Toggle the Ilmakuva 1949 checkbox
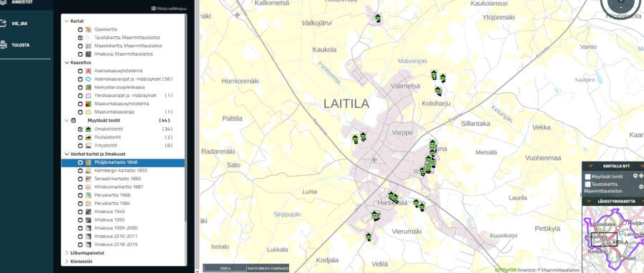Viewport: 644px width, 273px height. point(80,212)
